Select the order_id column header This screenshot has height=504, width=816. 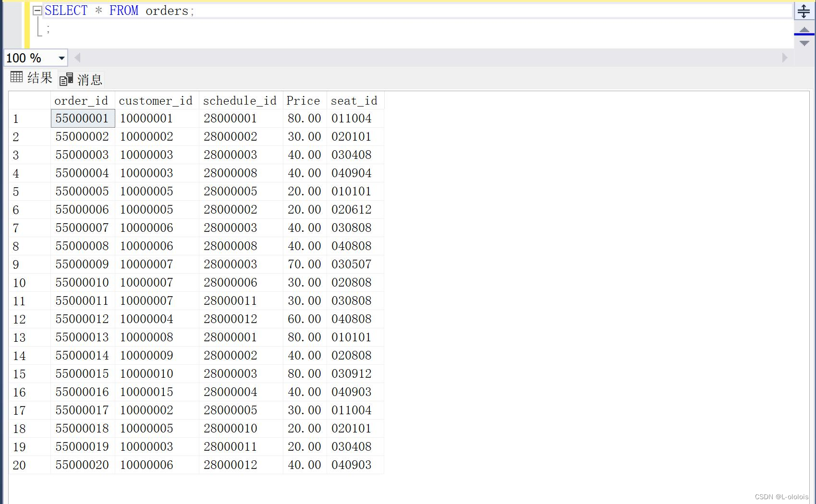pyautogui.click(x=83, y=100)
